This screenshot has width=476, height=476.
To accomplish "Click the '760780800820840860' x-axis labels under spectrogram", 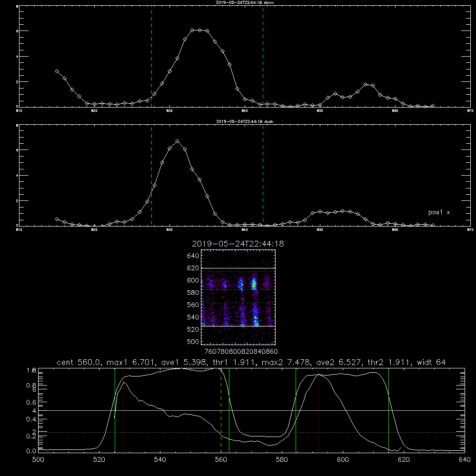I will coord(241,351).
